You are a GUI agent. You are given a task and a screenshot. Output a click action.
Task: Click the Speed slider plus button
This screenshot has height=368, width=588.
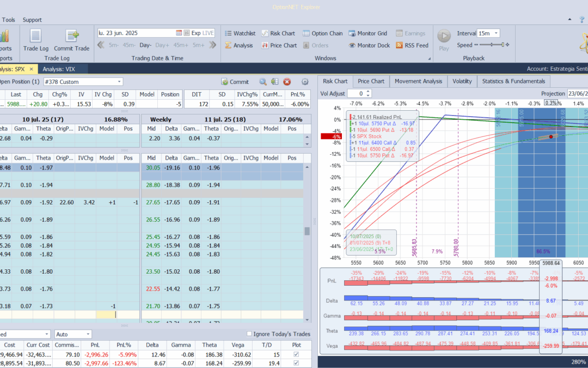click(507, 45)
